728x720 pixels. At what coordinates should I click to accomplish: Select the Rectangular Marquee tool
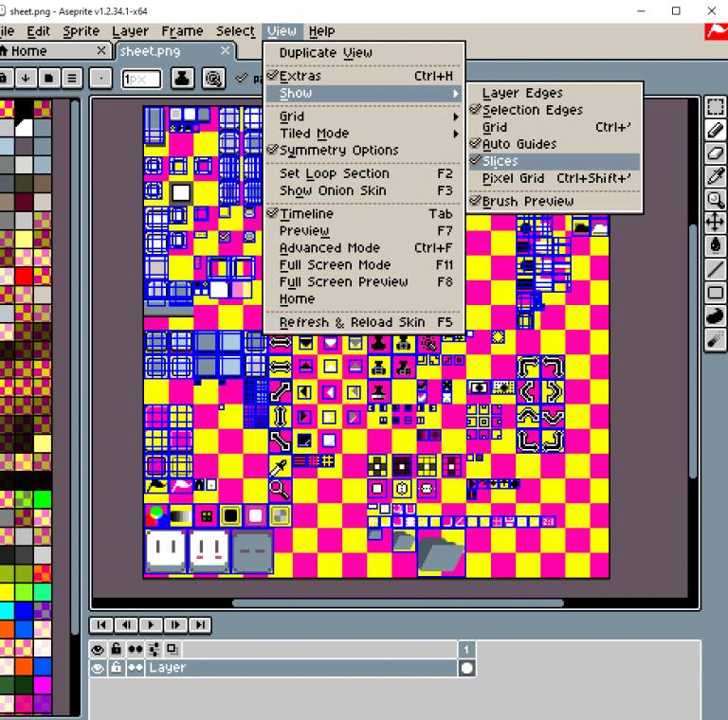(x=716, y=107)
